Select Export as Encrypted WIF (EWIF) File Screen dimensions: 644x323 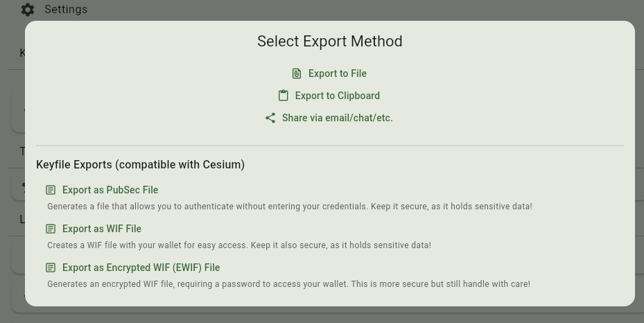(x=141, y=268)
